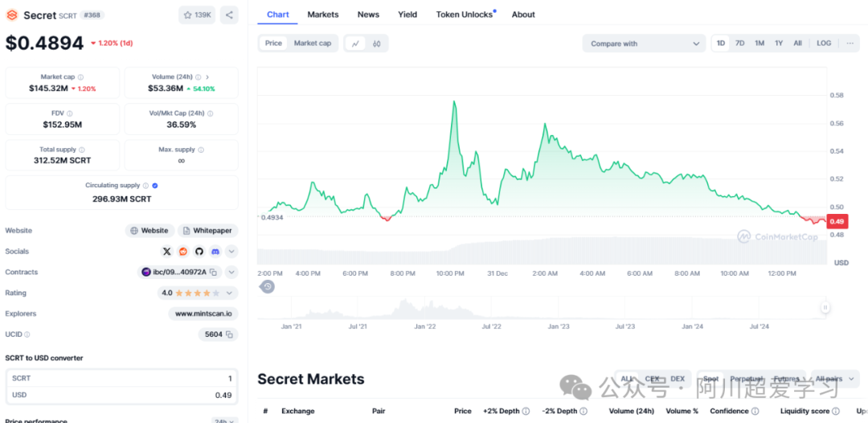The height and width of the screenshot is (423, 868).
Task: Open the X (Twitter) social link
Action: coord(166,252)
